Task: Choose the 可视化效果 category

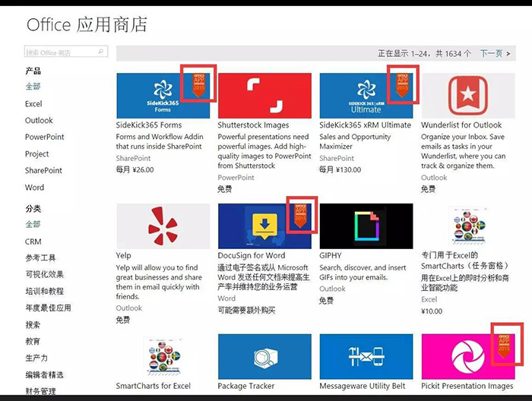Action: click(x=44, y=275)
